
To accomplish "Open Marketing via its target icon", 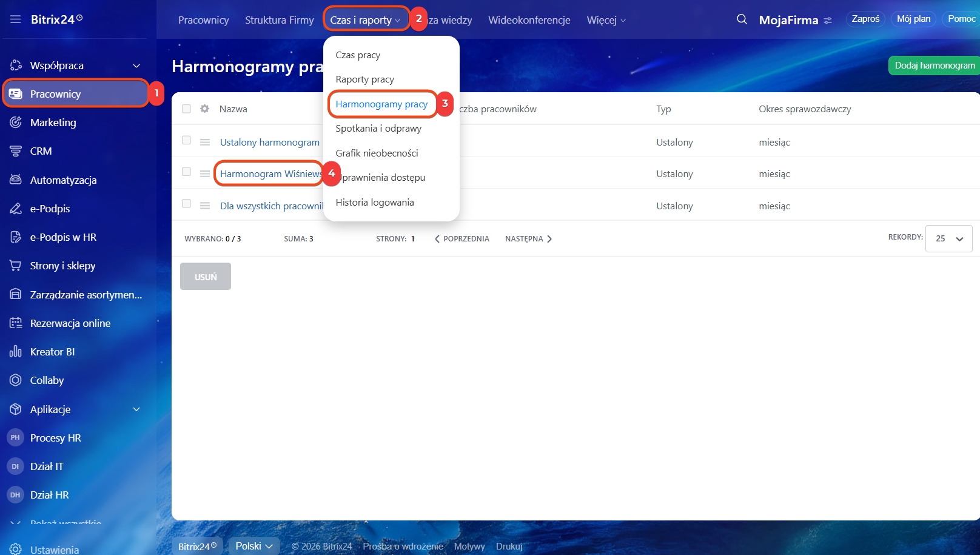I will pos(16,123).
